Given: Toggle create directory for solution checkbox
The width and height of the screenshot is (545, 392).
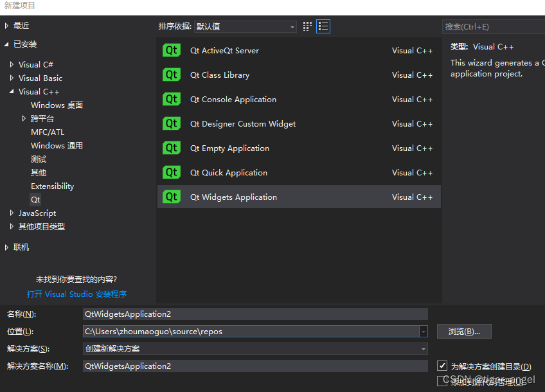Looking at the screenshot, I should pyautogui.click(x=442, y=366).
